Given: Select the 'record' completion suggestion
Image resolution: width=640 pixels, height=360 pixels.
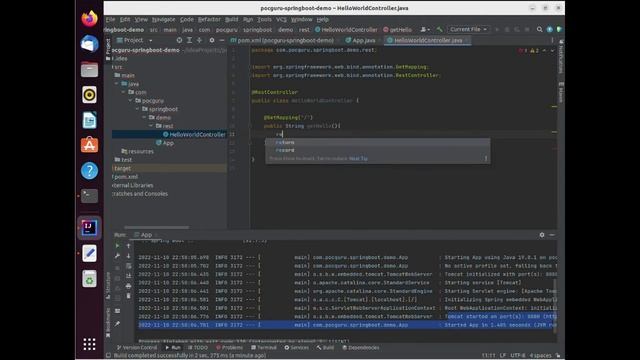Looking at the screenshot, I should click(x=378, y=150).
